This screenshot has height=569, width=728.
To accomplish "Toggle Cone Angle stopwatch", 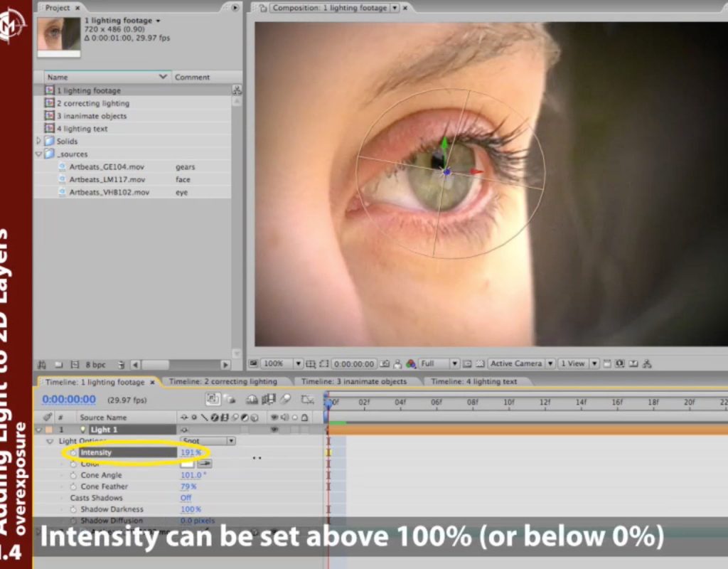I will click(73, 475).
